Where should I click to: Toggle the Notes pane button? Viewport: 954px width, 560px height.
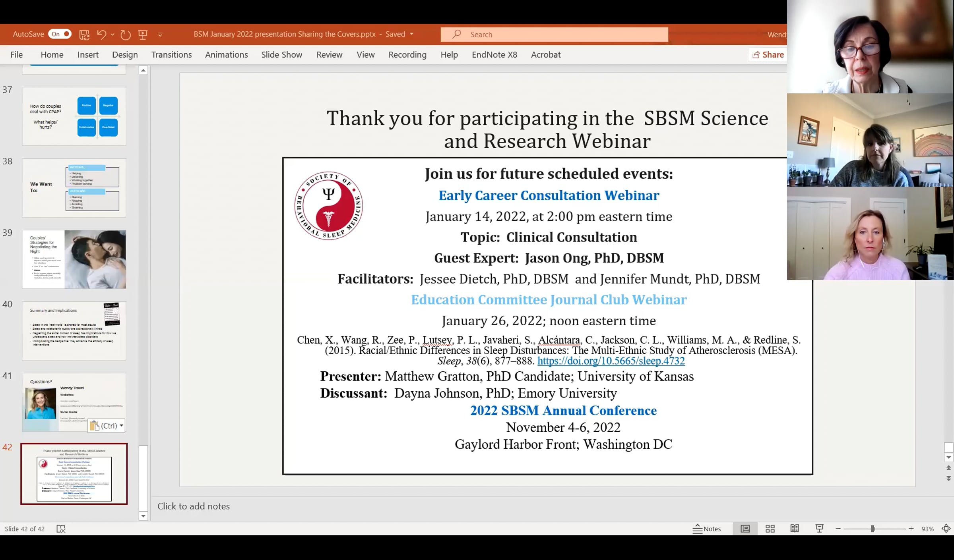tap(707, 529)
